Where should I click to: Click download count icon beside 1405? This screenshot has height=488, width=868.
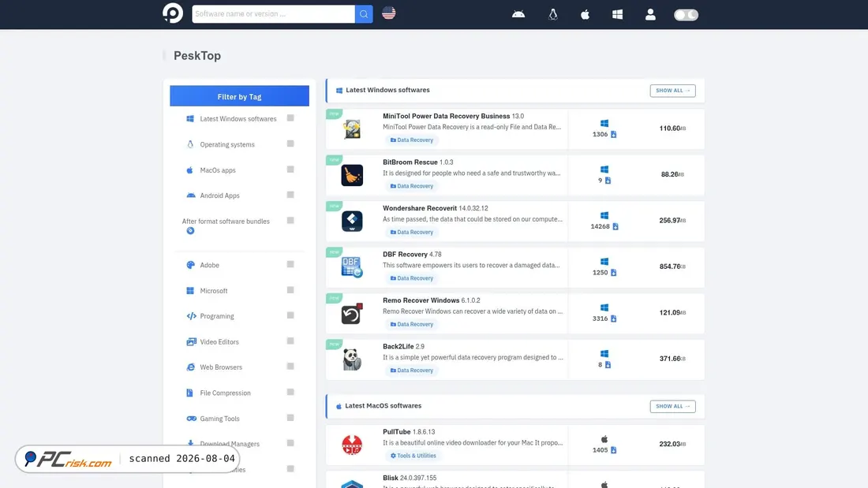613,450
